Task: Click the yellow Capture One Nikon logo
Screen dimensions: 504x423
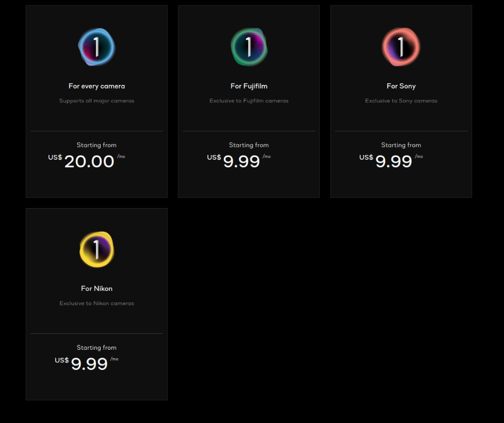Action: pos(97,249)
